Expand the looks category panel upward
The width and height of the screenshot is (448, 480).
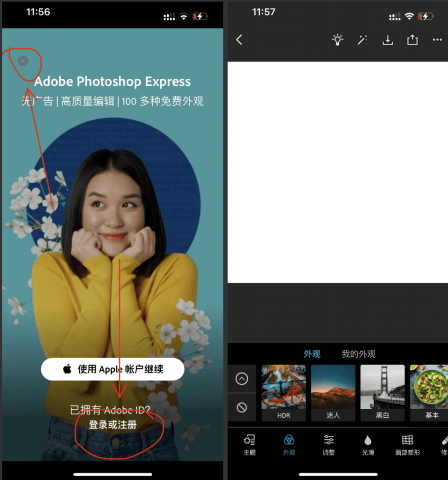pos(242,379)
